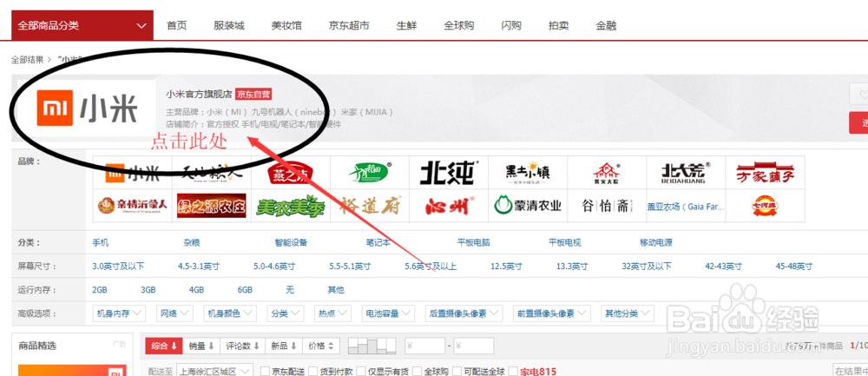This screenshot has height=376, width=868.
Task: Filter screen size 5.5-5.1英寸
Action: [350, 267]
